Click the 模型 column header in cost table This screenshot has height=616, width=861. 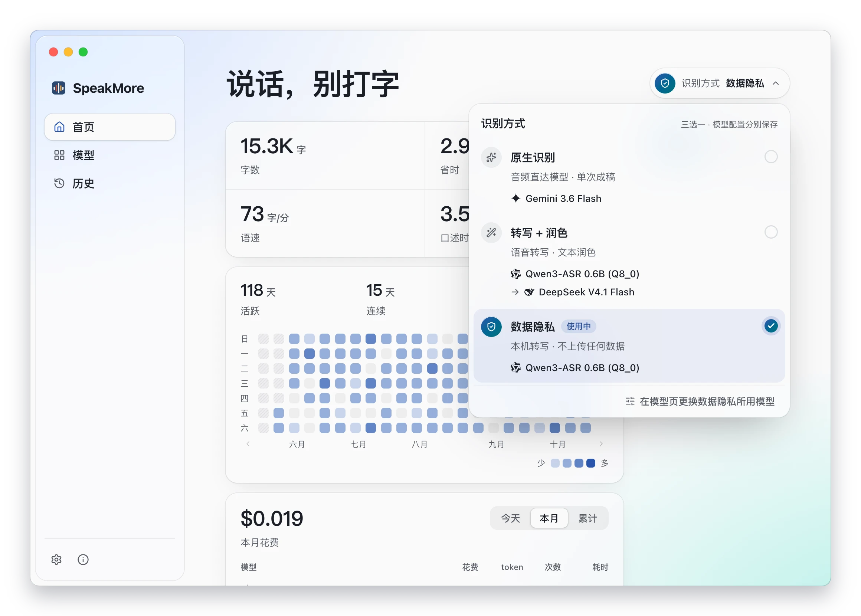[249, 567]
